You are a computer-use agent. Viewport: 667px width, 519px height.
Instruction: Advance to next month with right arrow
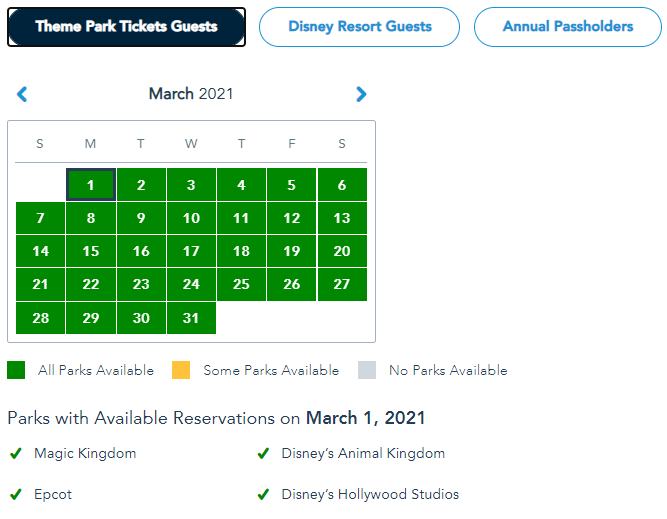pos(361,94)
